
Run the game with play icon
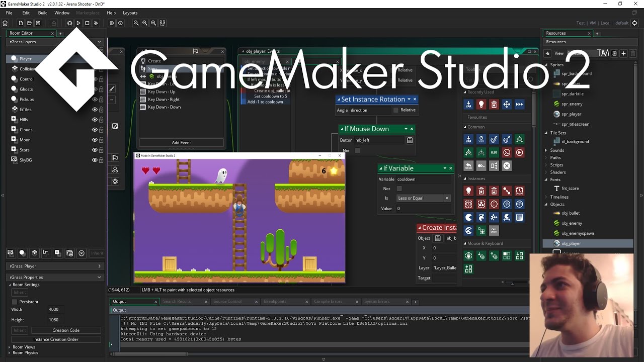[78, 23]
